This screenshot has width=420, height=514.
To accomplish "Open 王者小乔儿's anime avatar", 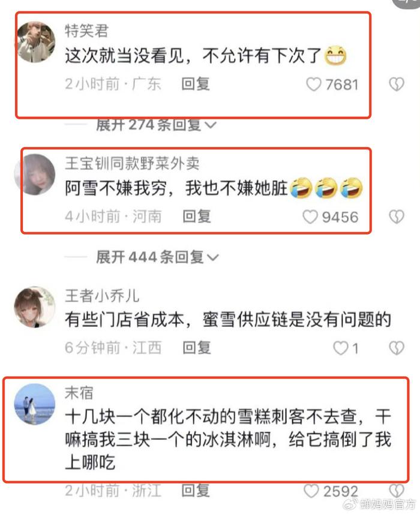I will point(35,307).
